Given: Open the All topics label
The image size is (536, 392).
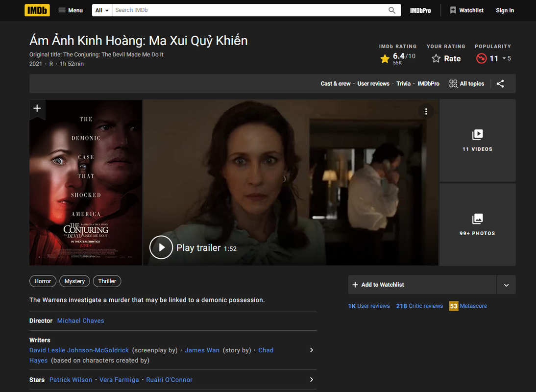Looking at the screenshot, I should point(472,84).
